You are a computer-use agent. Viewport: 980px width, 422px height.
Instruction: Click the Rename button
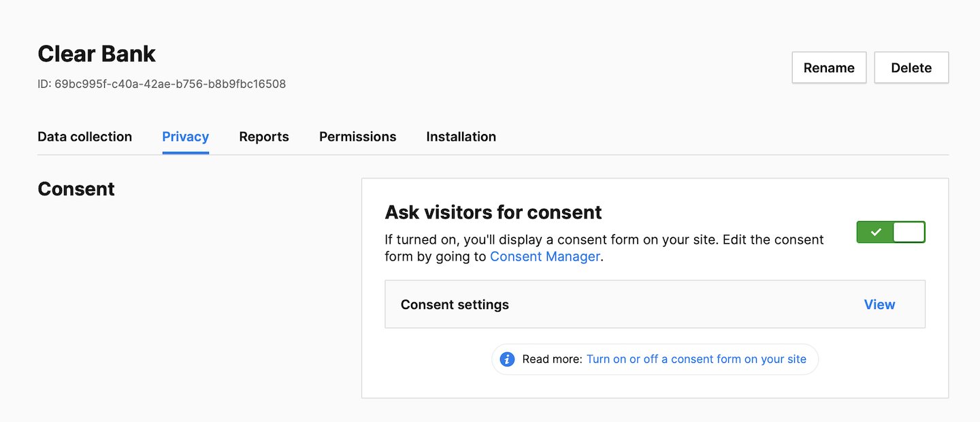[x=829, y=67]
